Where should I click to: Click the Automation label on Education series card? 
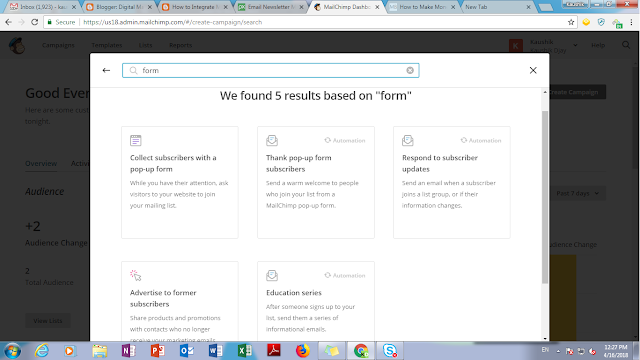click(x=345, y=276)
